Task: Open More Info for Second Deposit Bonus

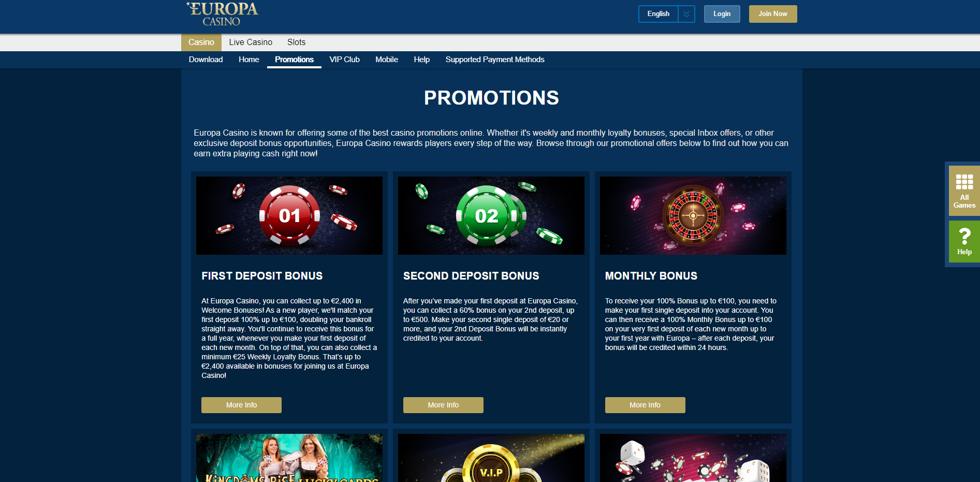Action: click(443, 405)
